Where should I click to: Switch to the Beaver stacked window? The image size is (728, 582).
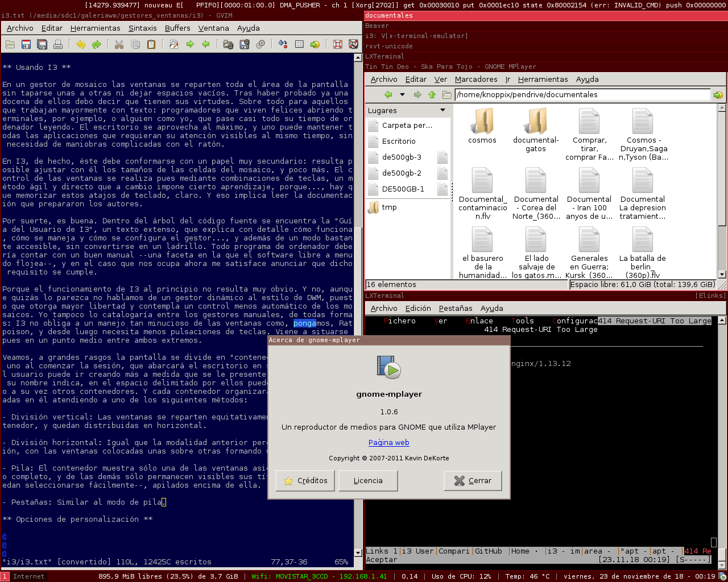[x=546, y=26]
